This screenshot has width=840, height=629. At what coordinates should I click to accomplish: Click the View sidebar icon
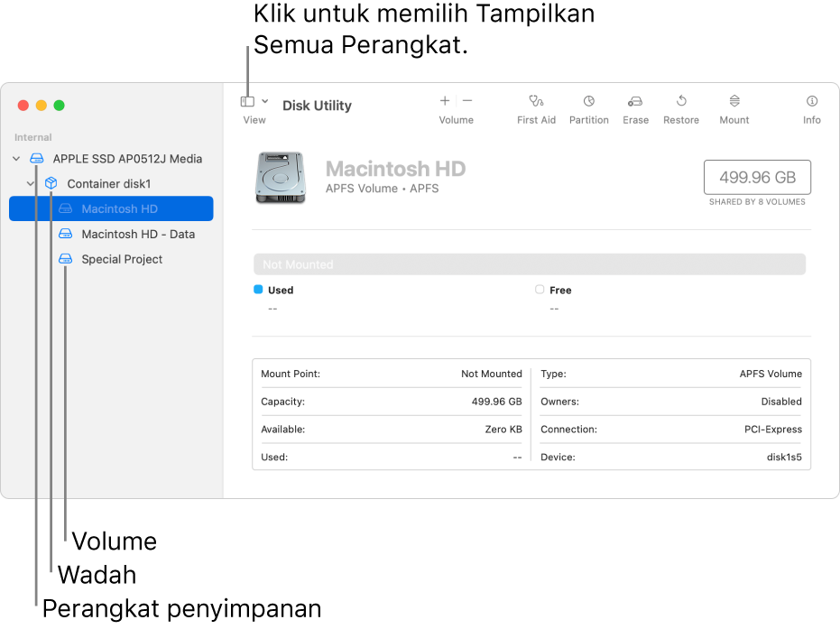247,101
